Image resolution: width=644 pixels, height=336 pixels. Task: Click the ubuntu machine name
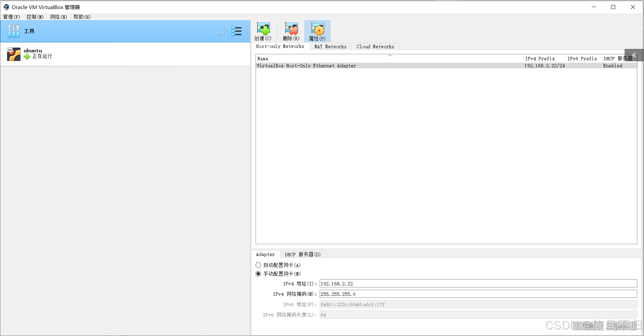click(33, 51)
